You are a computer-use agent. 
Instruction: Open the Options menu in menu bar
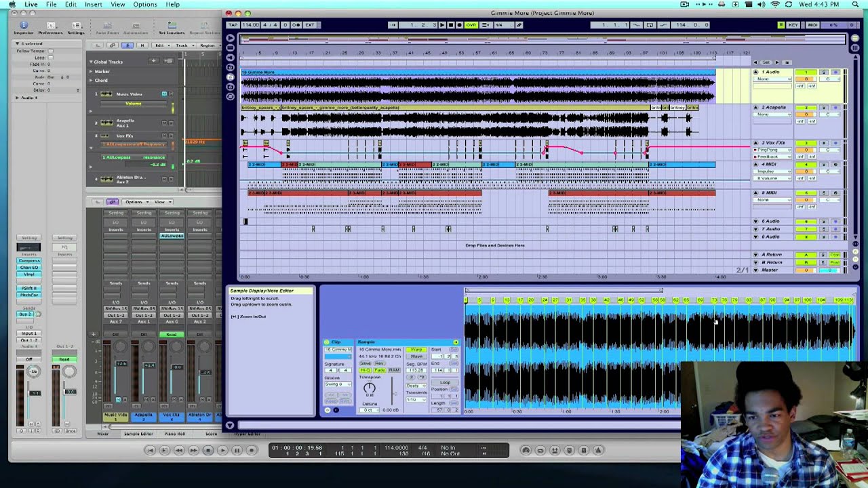(145, 5)
